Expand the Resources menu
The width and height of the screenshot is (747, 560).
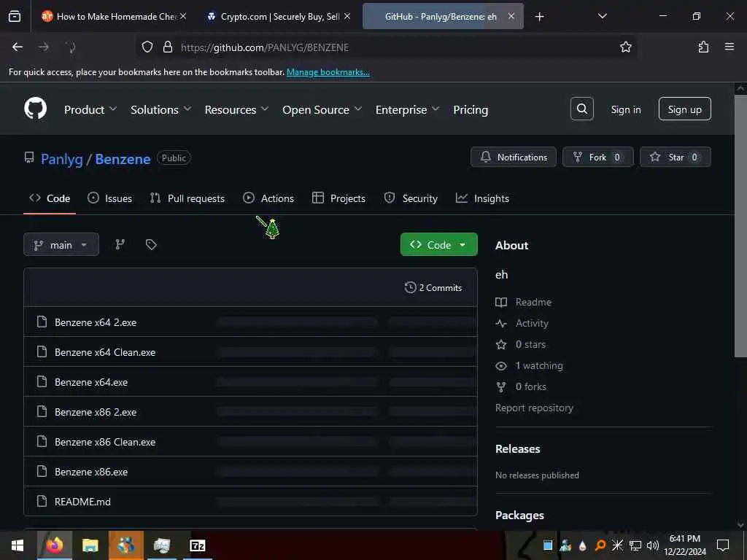point(237,109)
